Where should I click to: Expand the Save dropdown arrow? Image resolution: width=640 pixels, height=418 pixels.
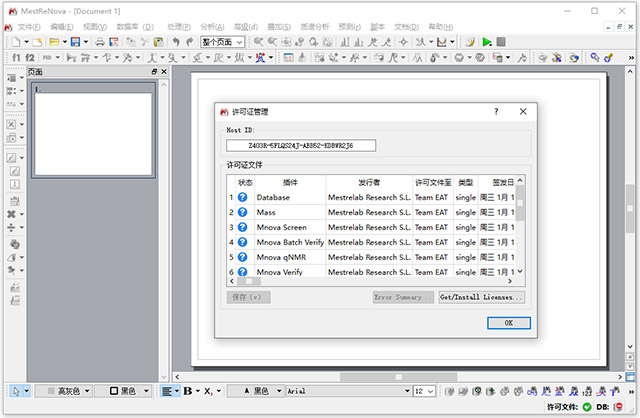tap(86, 42)
